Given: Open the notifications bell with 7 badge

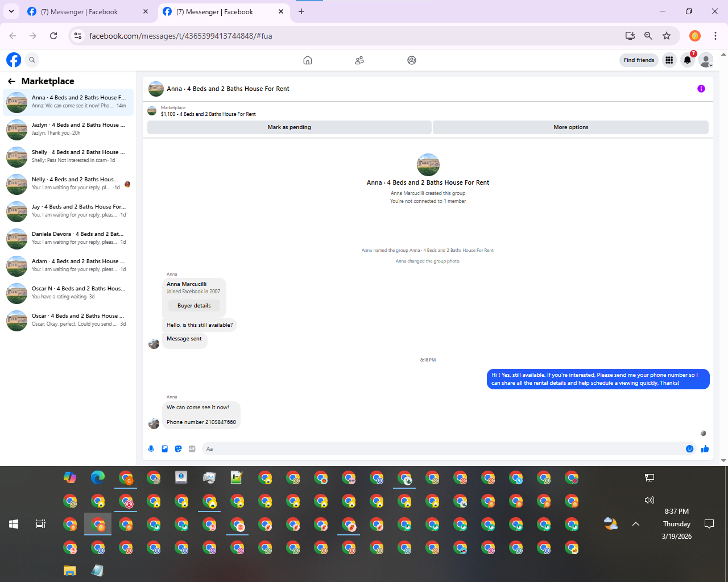Looking at the screenshot, I should [688, 60].
